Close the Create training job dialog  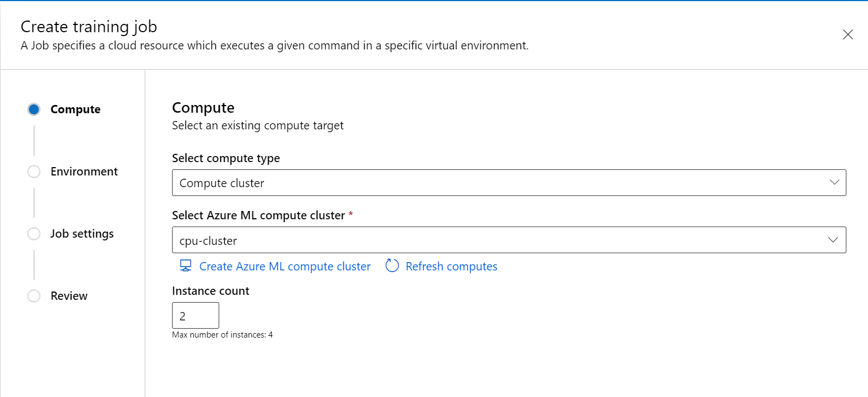coord(848,34)
